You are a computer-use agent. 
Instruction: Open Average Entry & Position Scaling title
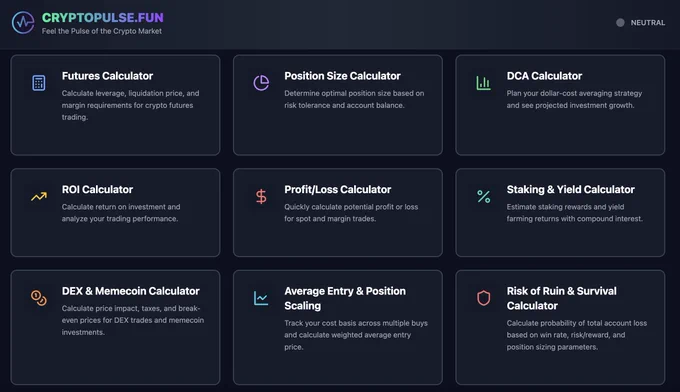pos(345,298)
